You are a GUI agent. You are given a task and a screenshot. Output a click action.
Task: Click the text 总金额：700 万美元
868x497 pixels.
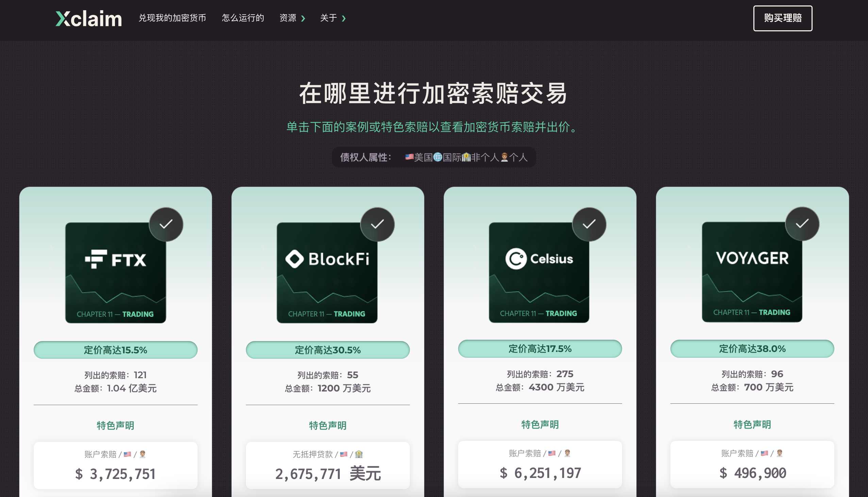[752, 387]
